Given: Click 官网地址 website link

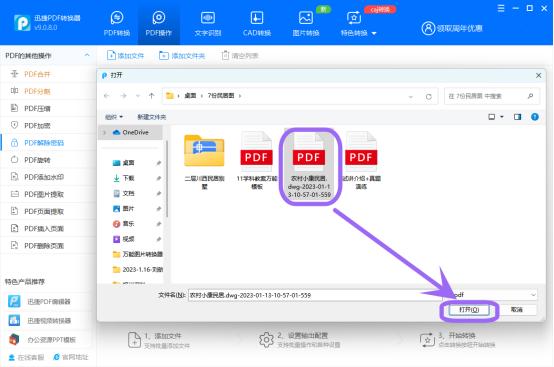Looking at the screenshot, I should pyautogui.click(x=70, y=357).
